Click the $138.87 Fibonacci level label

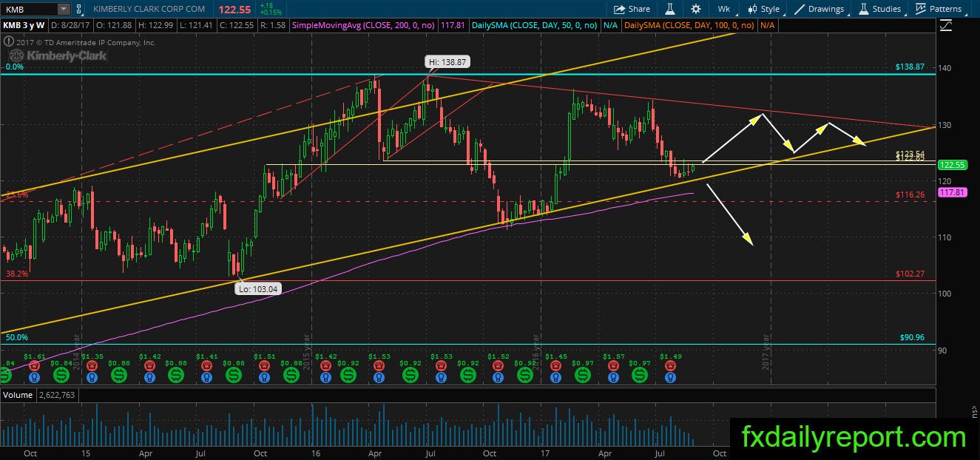click(909, 67)
